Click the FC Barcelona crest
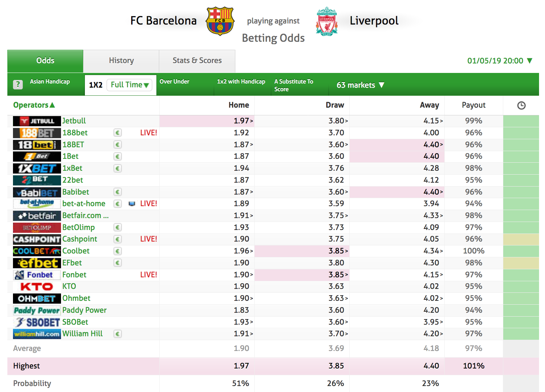Screen dimensions: 545x392 point(220,21)
